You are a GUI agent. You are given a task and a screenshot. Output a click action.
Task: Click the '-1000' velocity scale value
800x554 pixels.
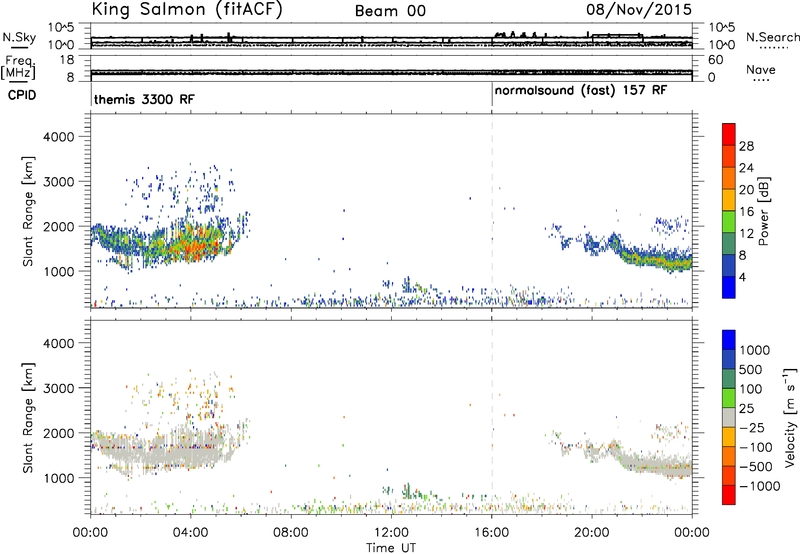[759, 486]
